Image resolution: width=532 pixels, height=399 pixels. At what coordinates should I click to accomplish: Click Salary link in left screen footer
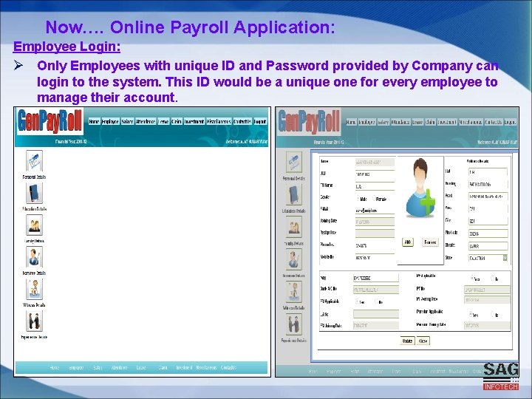pyautogui.click(x=98, y=367)
